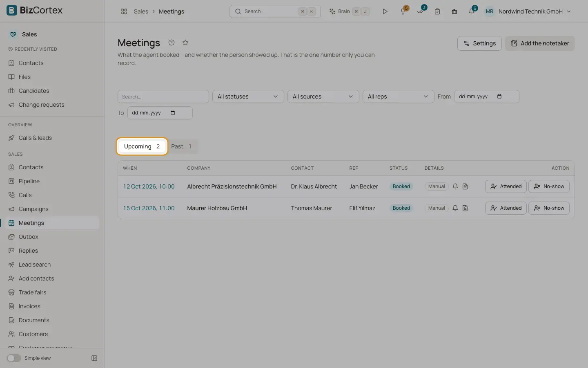Click the global Search box in the top bar
The height and width of the screenshot is (368, 588).
(x=275, y=11)
